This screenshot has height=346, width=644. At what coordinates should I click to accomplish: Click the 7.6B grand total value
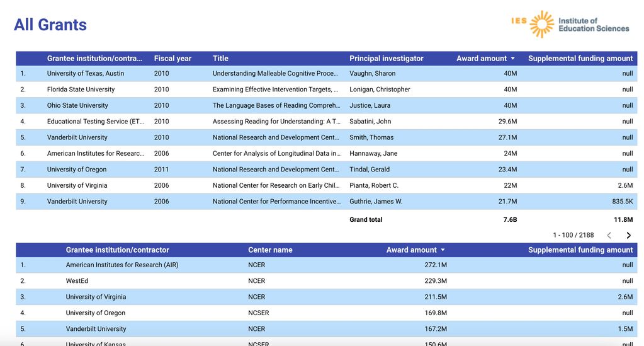point(509,220)
